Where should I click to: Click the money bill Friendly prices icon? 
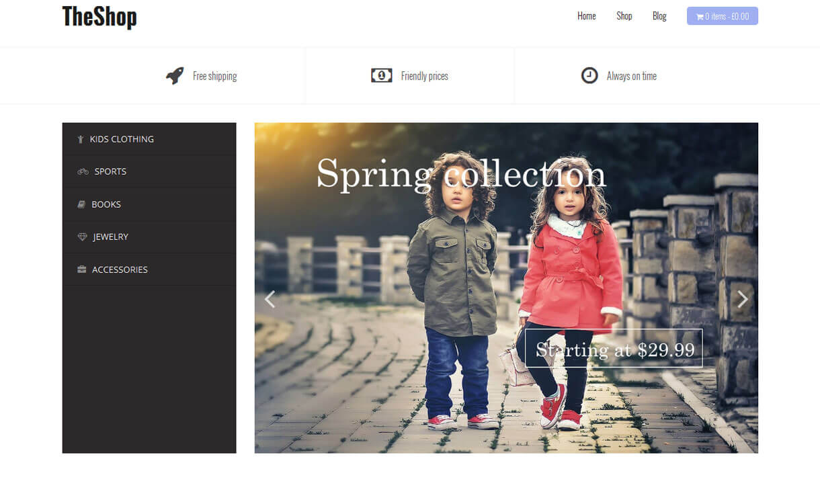tap(381, 75)
